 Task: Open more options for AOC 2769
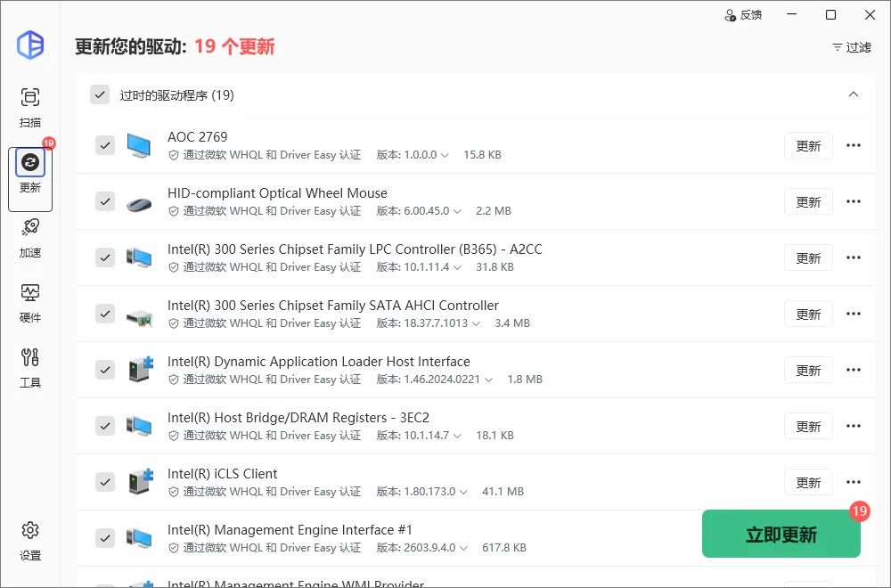854,145
